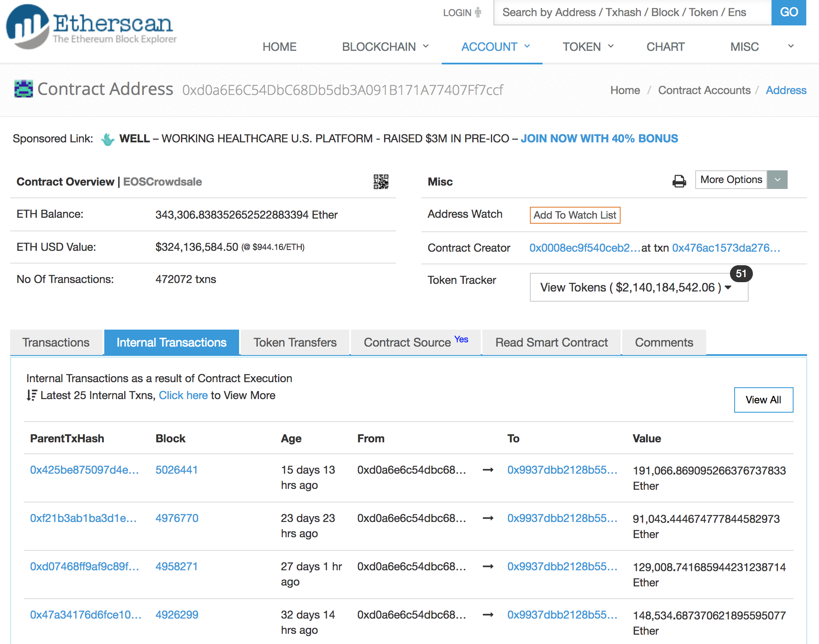Click the full contract address in the header
This screenshot has width=819, height=644.
(343, 90)
